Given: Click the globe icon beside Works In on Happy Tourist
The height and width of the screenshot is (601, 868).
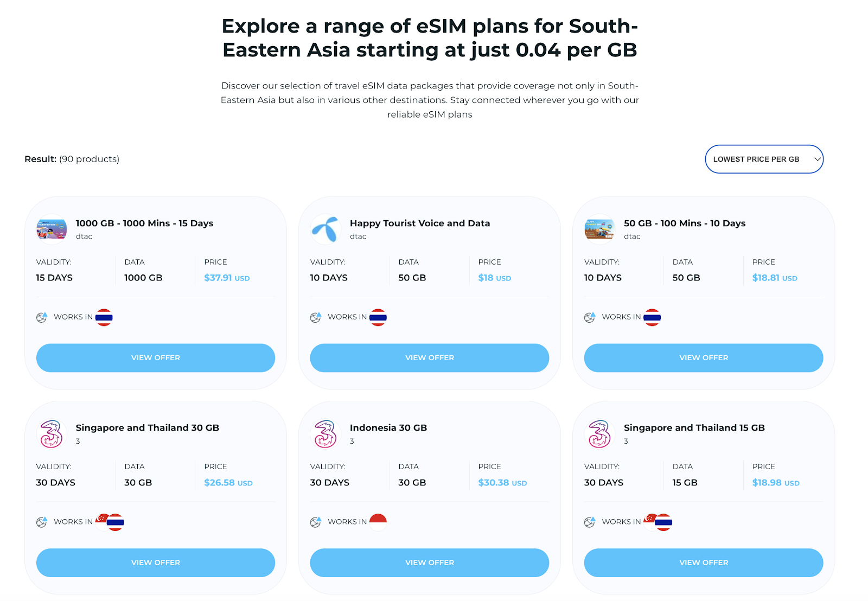Looking at the screenshot, I should [316, 317].
